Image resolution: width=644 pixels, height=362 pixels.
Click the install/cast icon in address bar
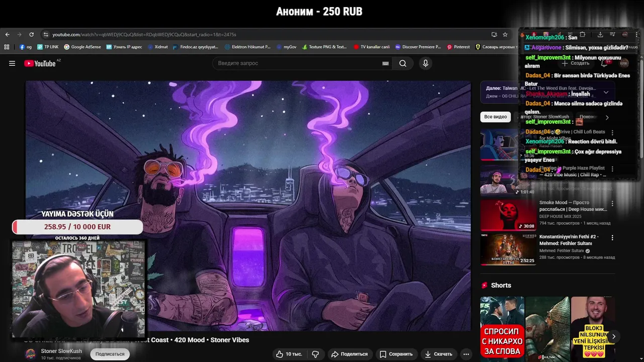pyautogui.click(x=494, y=35)
